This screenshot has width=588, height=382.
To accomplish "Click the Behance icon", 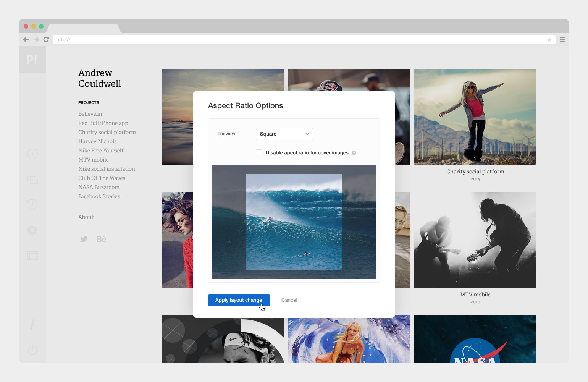I will [x=101, y=239].
